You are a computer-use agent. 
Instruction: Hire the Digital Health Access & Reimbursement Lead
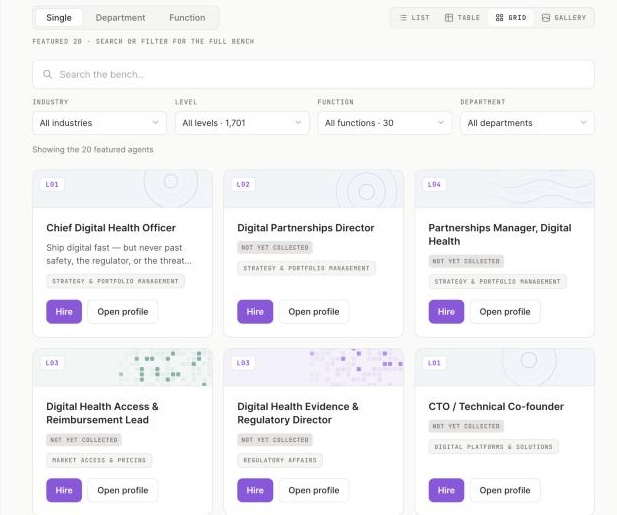(x=64, y=490)
